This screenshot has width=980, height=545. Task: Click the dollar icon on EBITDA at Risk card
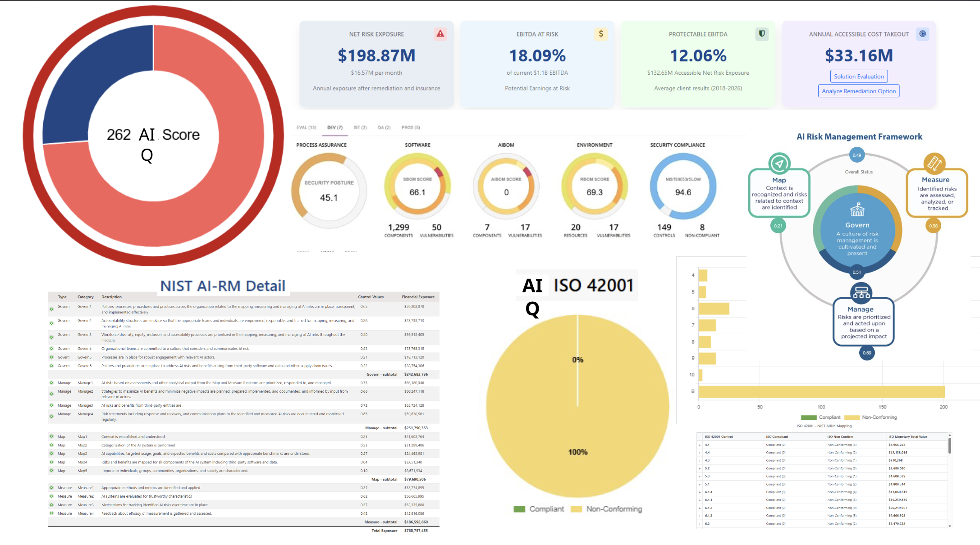601,34
